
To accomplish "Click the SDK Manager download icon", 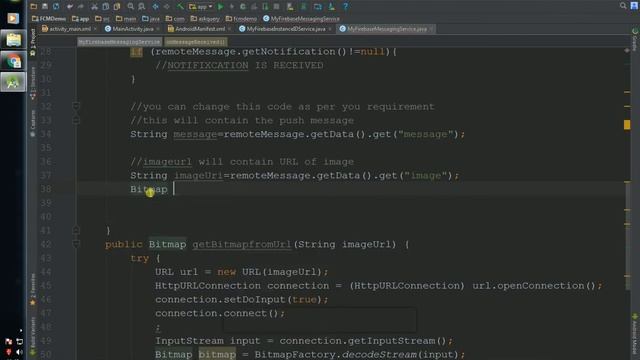I will (331, 7).
